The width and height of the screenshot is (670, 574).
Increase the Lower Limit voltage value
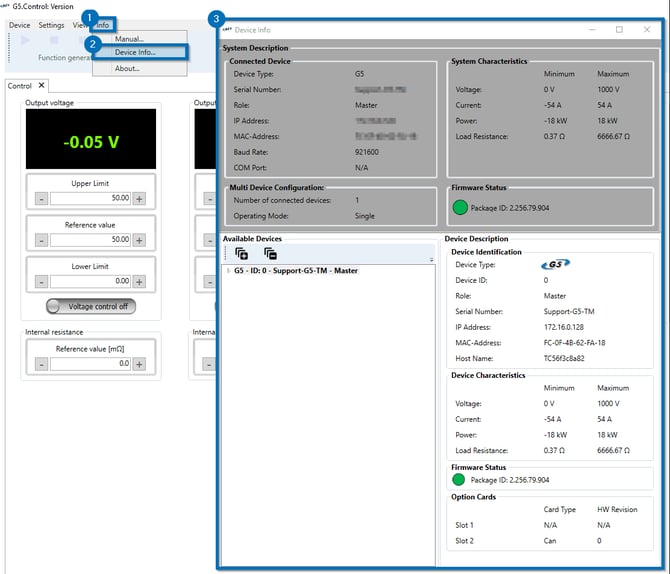coord(139,282)
